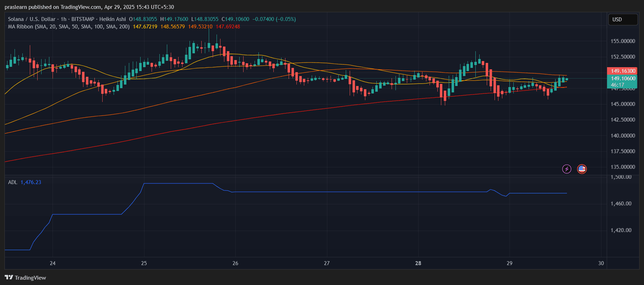Image resolution: width=644 pixels, height=285 pixels.
Task: Click the 46:17 bar countdown timer
Action: (617, 85)
